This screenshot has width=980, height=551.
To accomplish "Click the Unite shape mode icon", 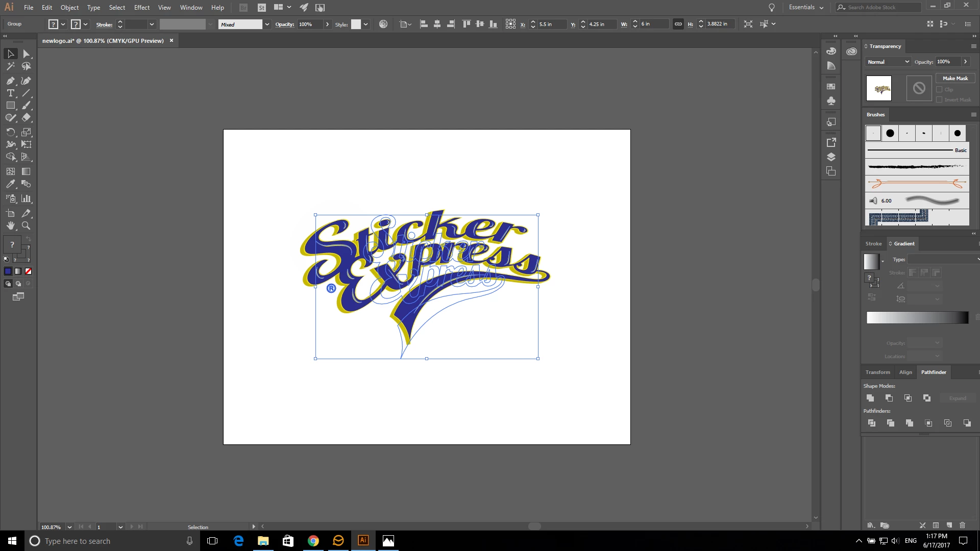I will click(870, 398).
